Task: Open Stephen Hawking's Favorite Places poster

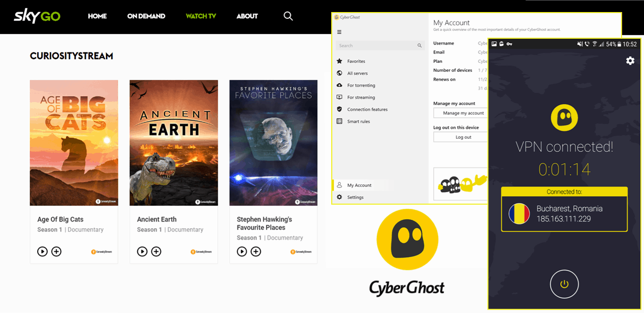Action: (274, 143)
